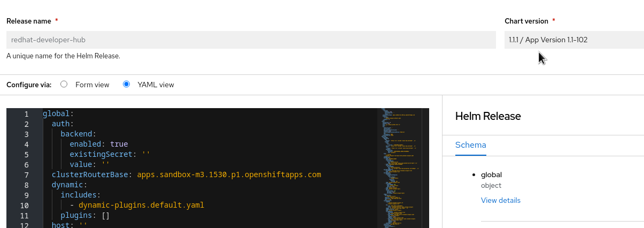Viewport: 644px width, 228px height.
Task: Click the Helm Release heading
Action: 488,116
